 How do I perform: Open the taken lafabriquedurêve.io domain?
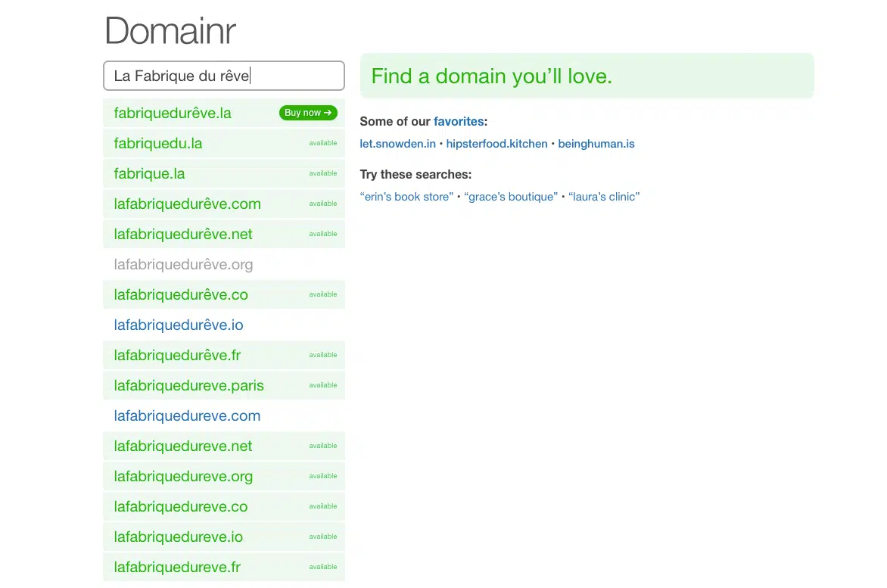click(179, 325)
